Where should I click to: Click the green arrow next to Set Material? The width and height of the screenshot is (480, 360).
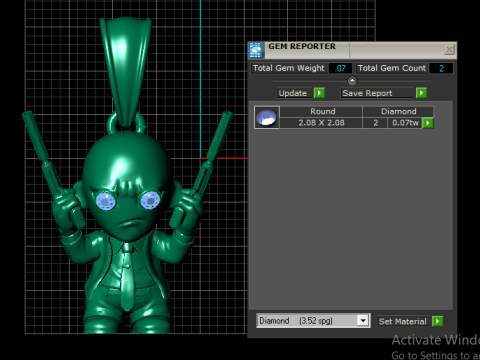point(437,321)
